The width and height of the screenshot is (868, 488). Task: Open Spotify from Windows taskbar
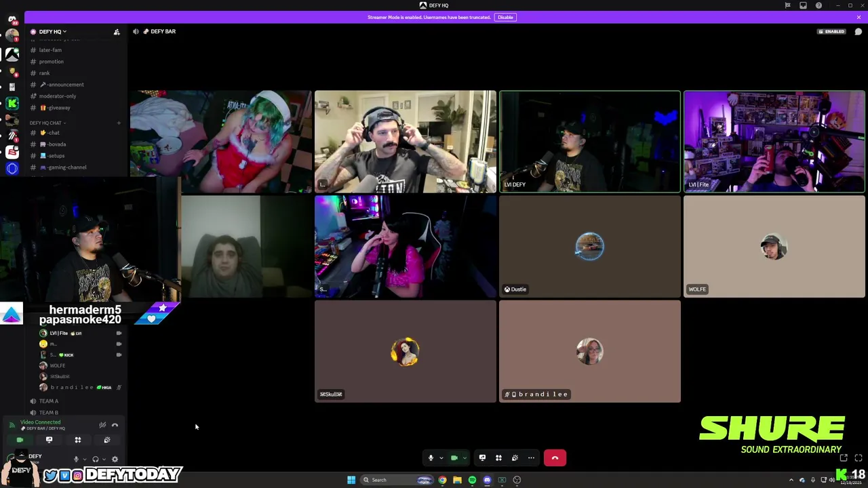472,480
